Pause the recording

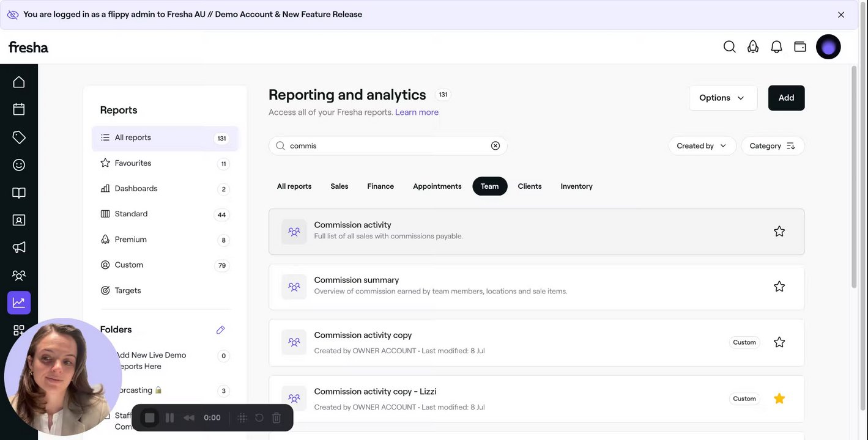coord(170,418)
